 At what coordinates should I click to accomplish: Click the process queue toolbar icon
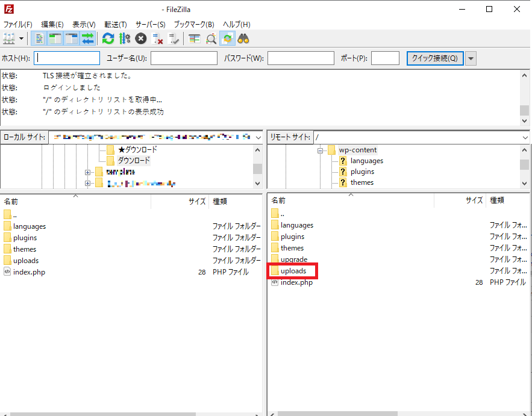coord(124,39)
